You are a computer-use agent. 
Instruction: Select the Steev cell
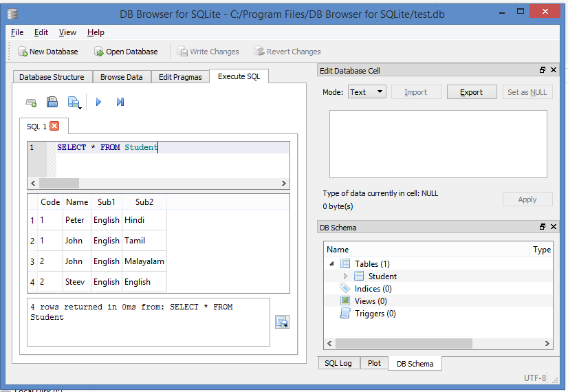[x=77, y=282]
